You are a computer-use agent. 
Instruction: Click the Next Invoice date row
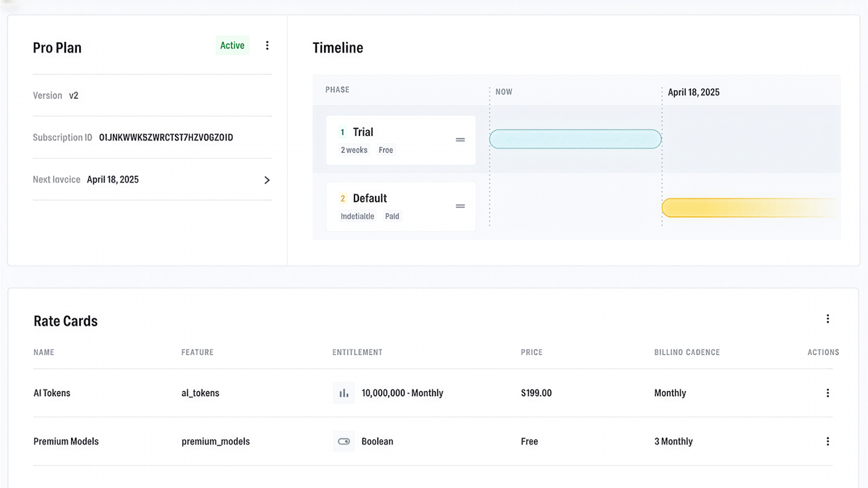tap(113, 180)
